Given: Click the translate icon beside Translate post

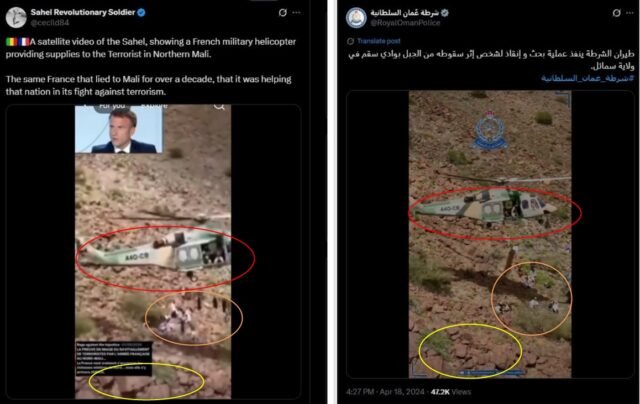Looking at the screenshot, I should (350, 41).
